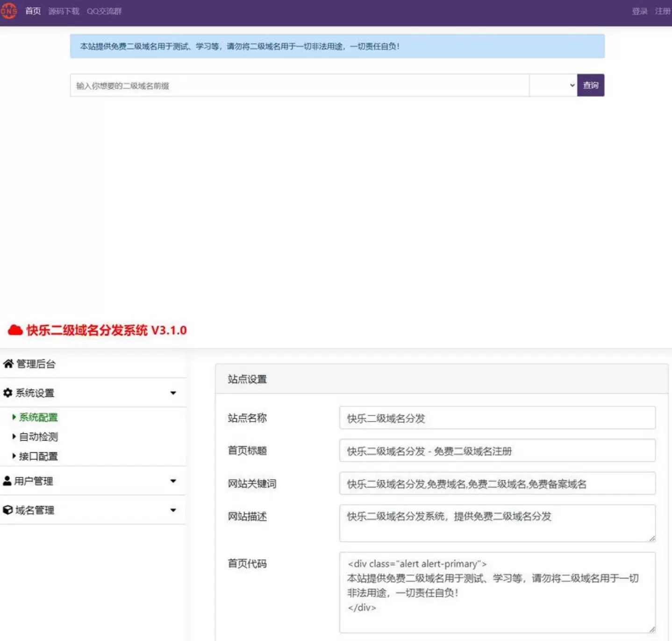Click the DNS logo icon in top bar
This screenshot has height=641, width=672.
[x=9, y=11]
